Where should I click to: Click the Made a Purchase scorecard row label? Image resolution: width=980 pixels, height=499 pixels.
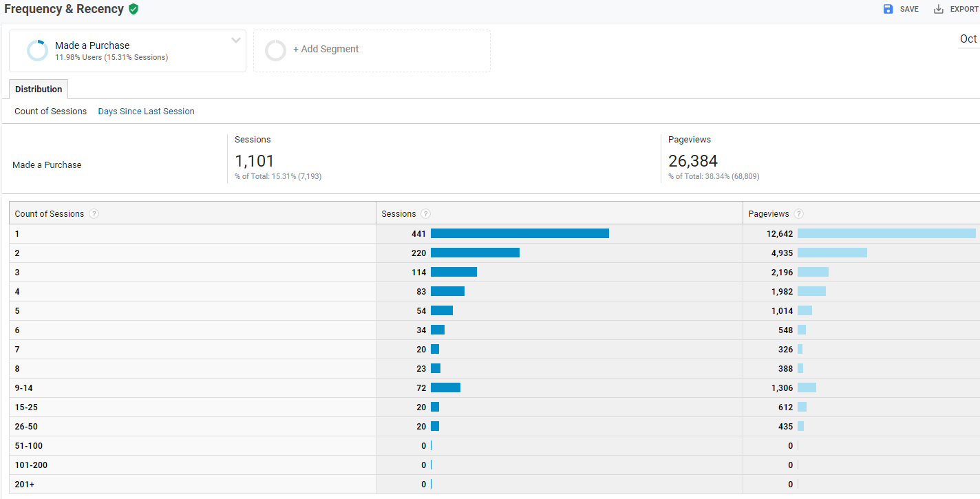tap(47, 165)
